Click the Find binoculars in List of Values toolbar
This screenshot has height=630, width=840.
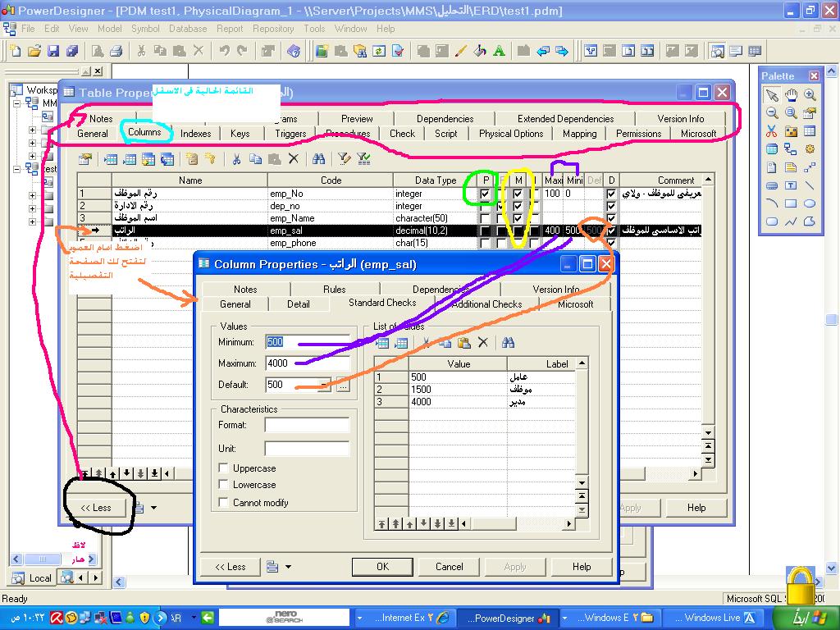click(508, 343)
